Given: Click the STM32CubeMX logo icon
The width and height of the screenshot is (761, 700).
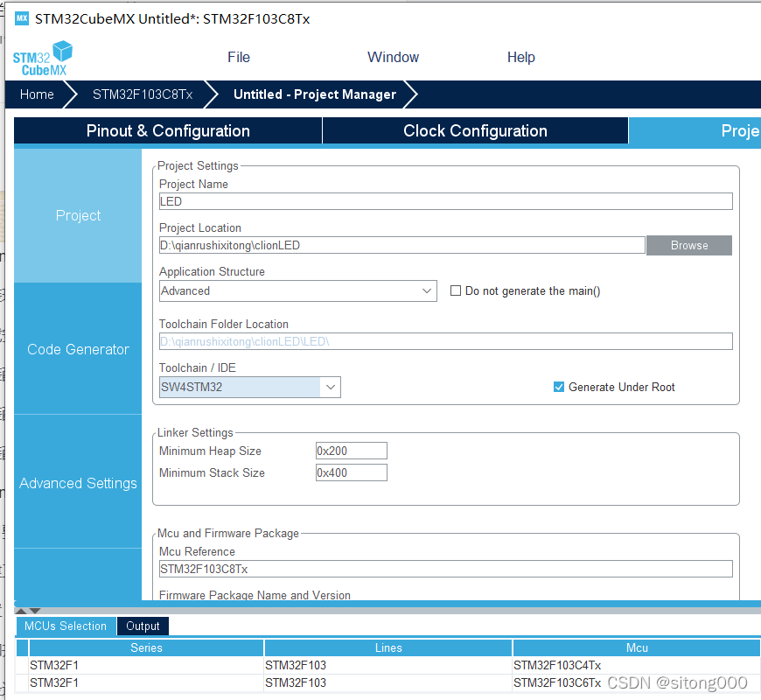Looking at the screenshot, I should tap(43, 59).
